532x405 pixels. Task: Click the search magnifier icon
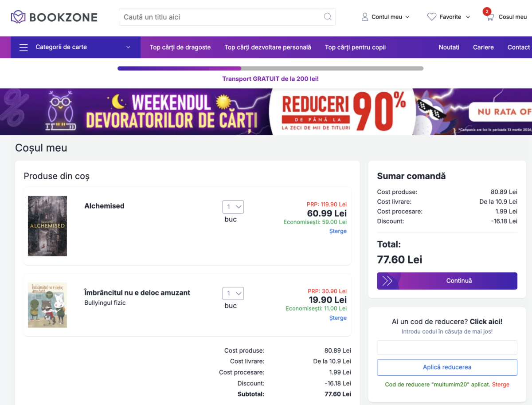[x=328, y=17]
